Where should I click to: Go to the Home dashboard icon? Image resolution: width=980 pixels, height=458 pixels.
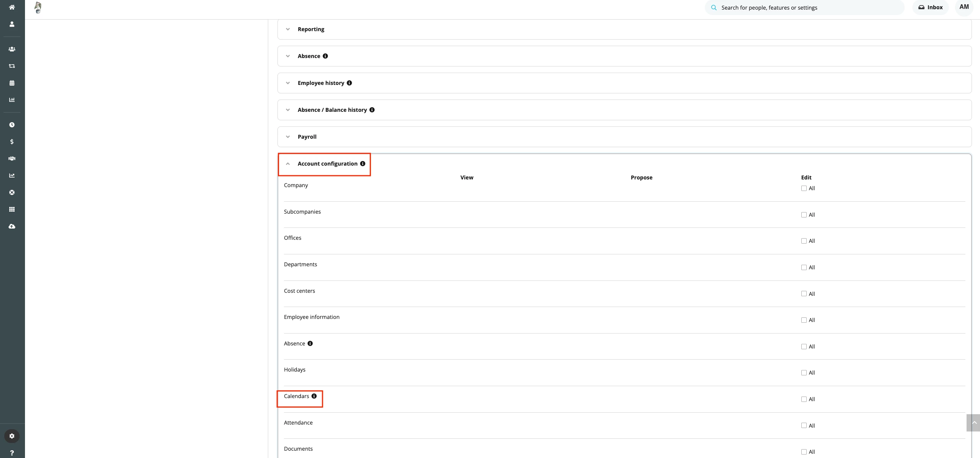tap(12, 7)
